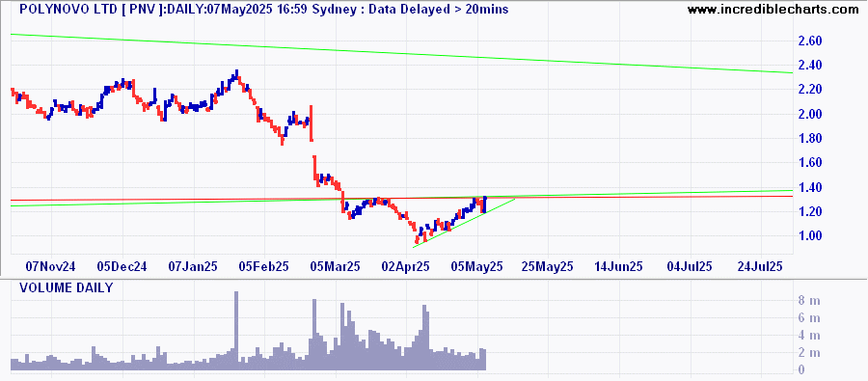Click the 02Apr25 date label
Image resolution: width=868 pixels, height=381 pixels.
407,267
